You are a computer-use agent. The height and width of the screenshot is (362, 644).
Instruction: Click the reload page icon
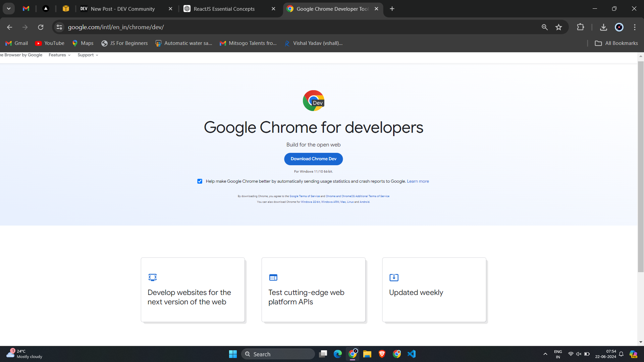click(x=41, y=27)
